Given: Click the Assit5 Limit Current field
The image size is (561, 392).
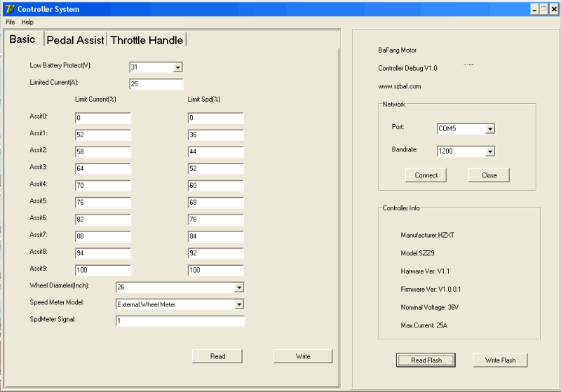Looking at the screenshot, I should click(x=102, y=203).
